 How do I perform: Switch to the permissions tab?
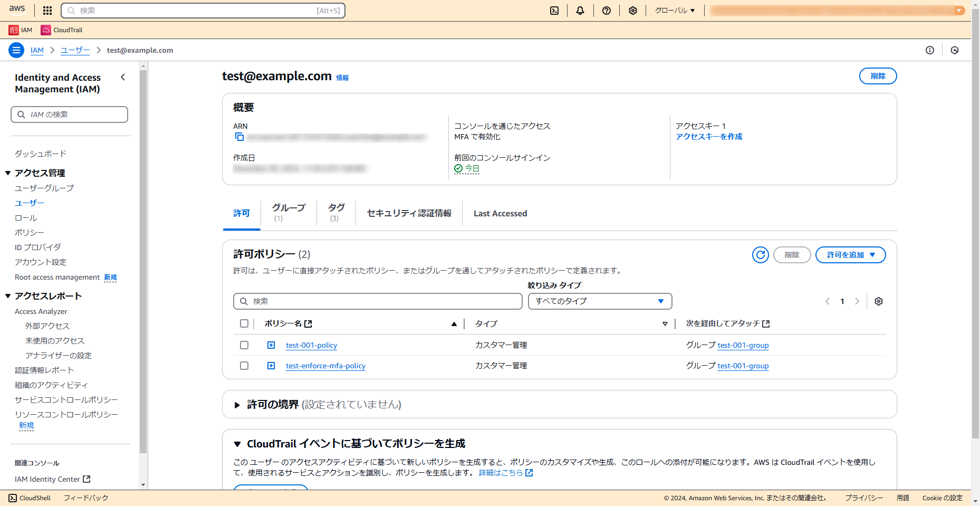(242, 213)
